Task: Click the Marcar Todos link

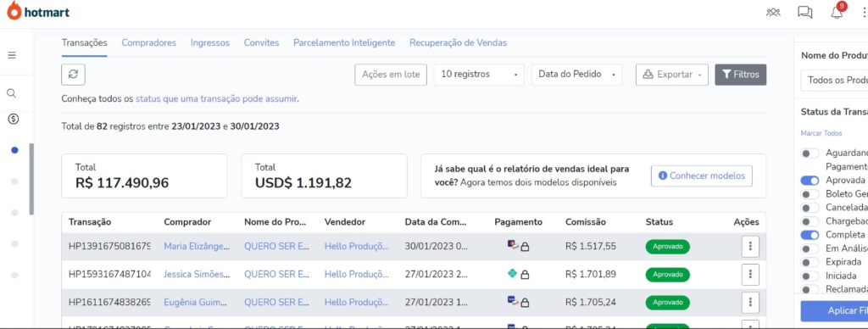Action: coord(821,133)
